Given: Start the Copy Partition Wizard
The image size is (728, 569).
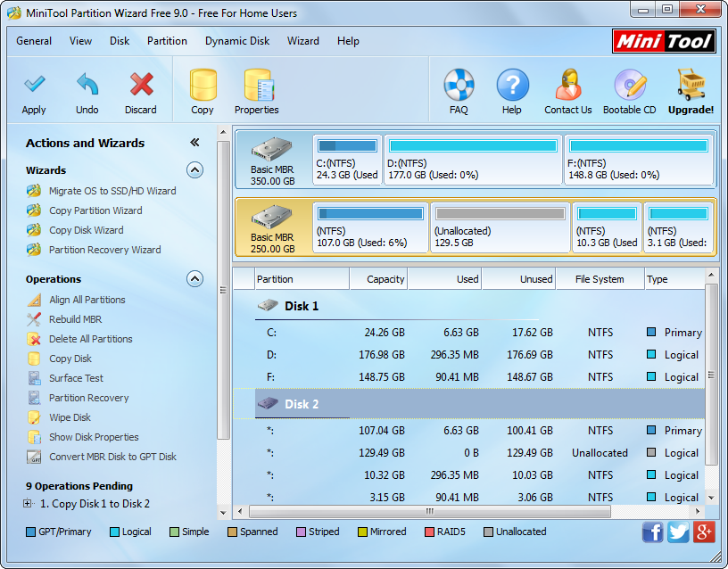Looking at the screenshot, I should [95, 210].
